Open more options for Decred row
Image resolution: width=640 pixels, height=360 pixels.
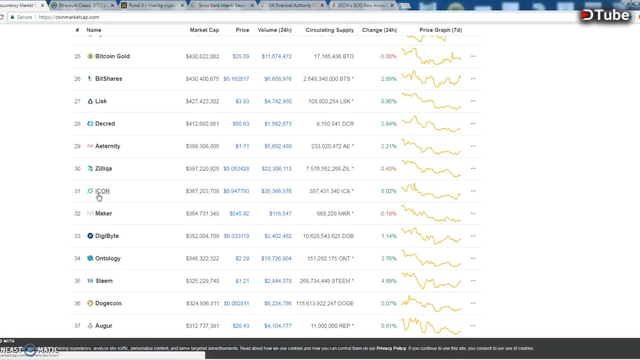[473, 124]
